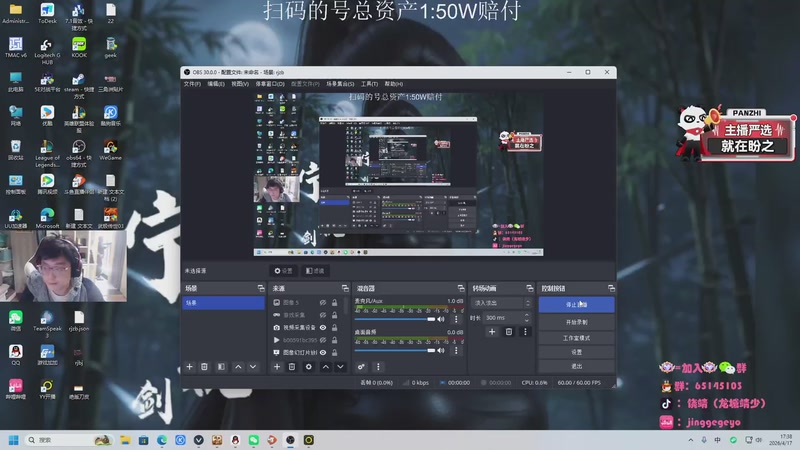
Task: Open the 场景集合(S) menu
Action: [340, 84]
